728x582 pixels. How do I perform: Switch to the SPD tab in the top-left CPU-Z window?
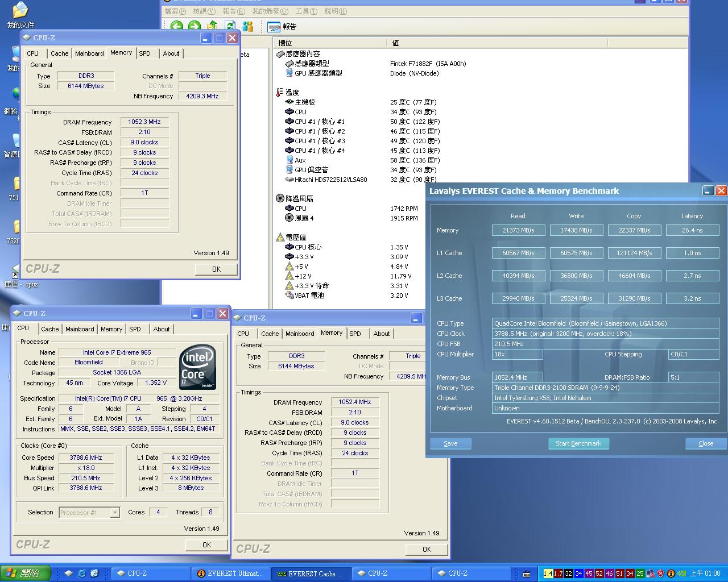coord(145,53)
